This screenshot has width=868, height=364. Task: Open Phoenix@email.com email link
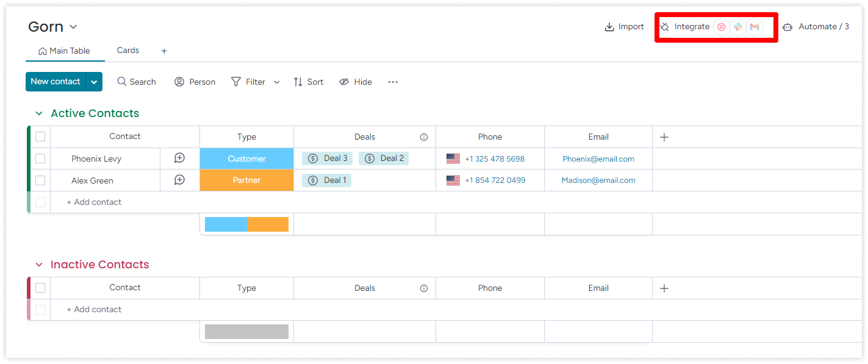click(x=598, y=159)
